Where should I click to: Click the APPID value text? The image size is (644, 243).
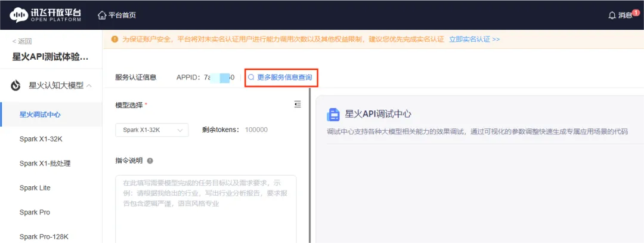[x=219, y=77]
